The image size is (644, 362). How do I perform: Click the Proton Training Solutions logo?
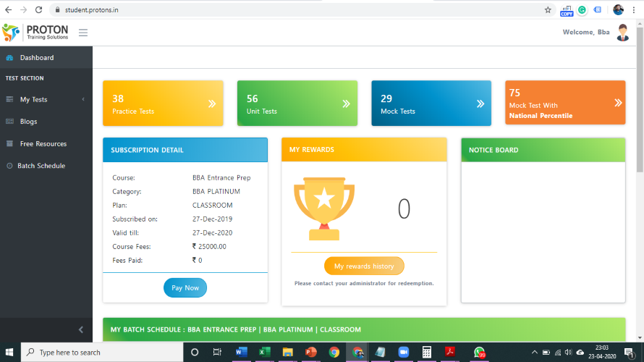tap(35, 32)
